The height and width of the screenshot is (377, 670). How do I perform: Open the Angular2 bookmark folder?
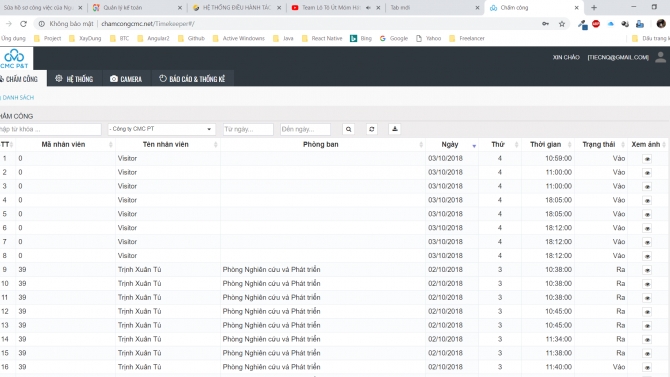click(x=153, y=38)
